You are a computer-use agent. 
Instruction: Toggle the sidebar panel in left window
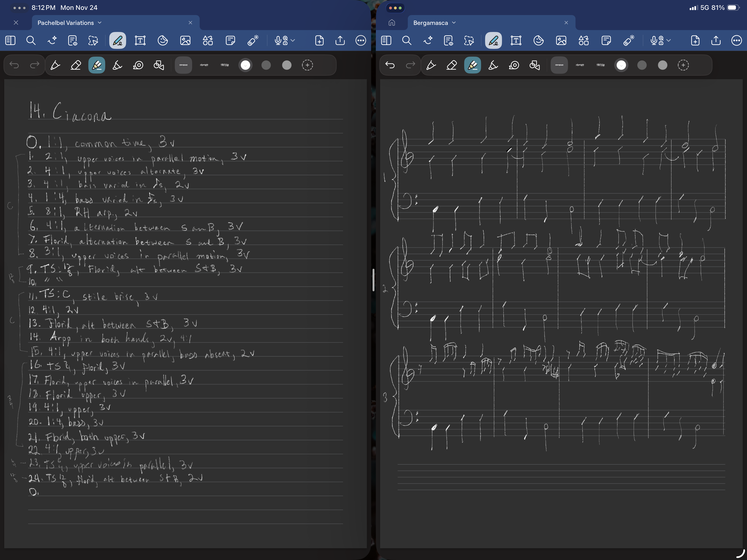click(x=10, y=41)
